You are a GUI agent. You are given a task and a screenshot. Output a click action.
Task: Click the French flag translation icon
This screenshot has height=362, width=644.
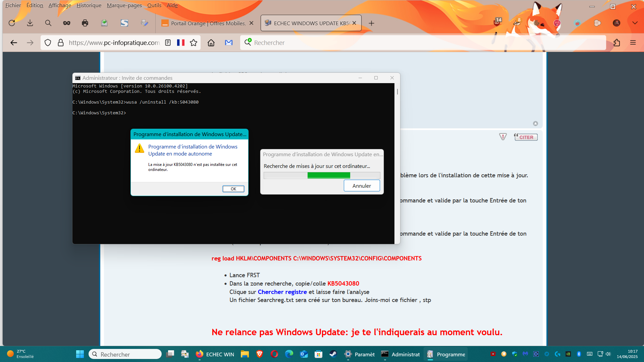[181, 43]
